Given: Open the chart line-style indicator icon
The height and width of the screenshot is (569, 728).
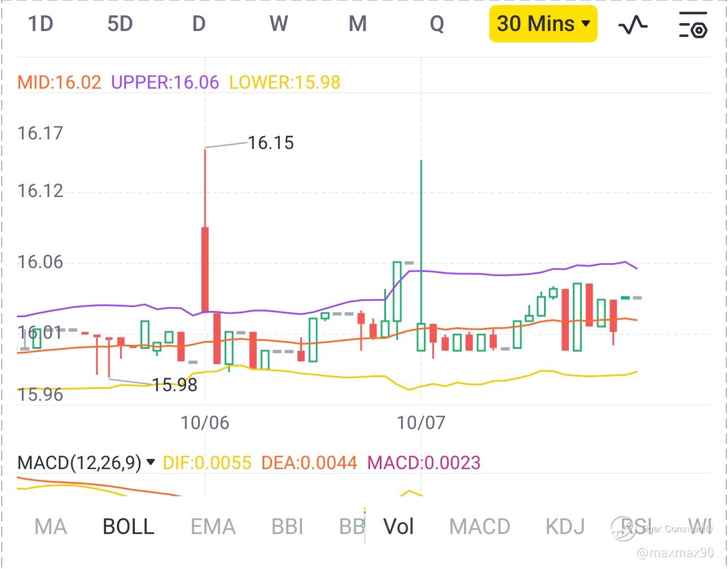Looking at the screenshot, I should click(633, 24).
